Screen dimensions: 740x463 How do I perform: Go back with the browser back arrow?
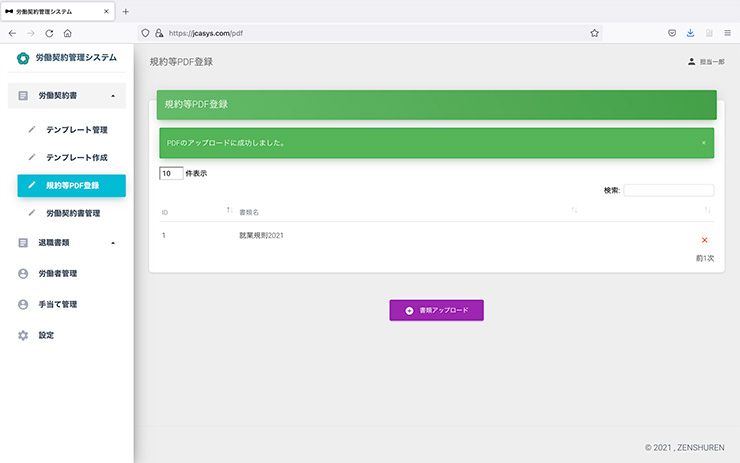pyautogui.click(x=12, y=33)
